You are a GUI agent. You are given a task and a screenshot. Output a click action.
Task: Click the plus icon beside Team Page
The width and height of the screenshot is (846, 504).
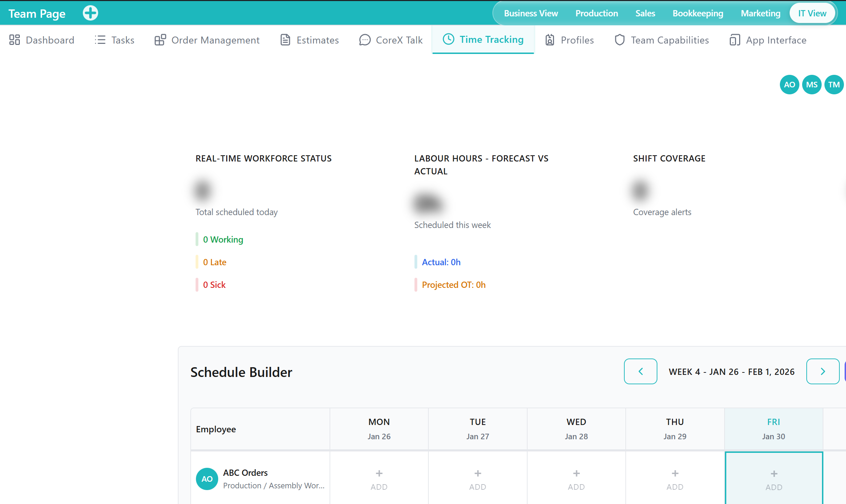pos(90,13)
